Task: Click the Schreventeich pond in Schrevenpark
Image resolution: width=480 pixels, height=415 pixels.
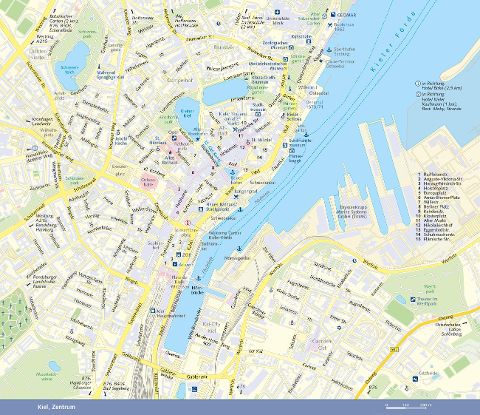Action: [x=72, y=67]
